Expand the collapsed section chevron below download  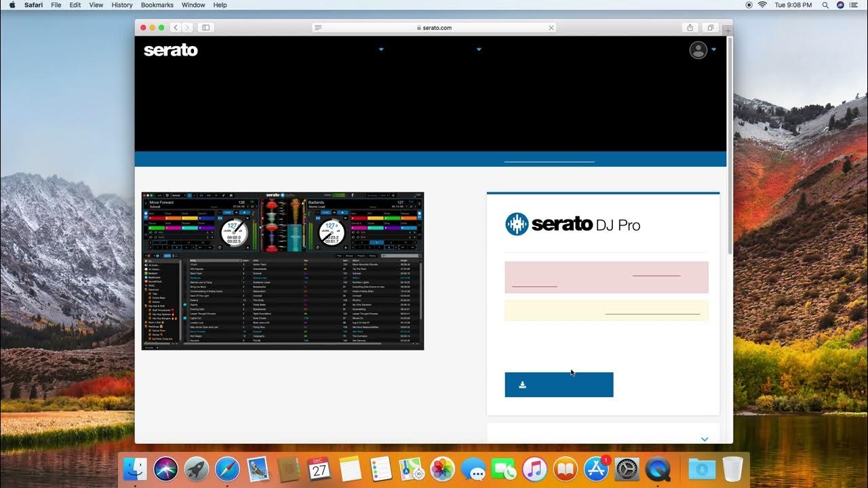(705, 439)
